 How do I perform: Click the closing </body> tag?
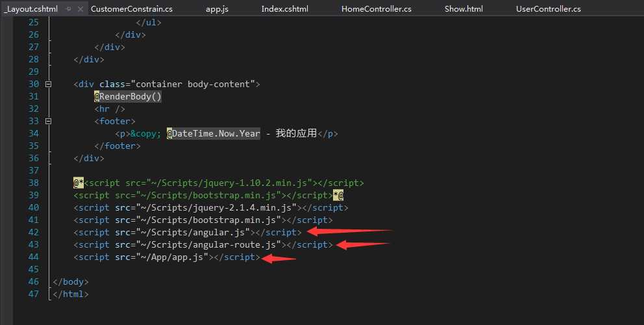click(x=71, y=281)
